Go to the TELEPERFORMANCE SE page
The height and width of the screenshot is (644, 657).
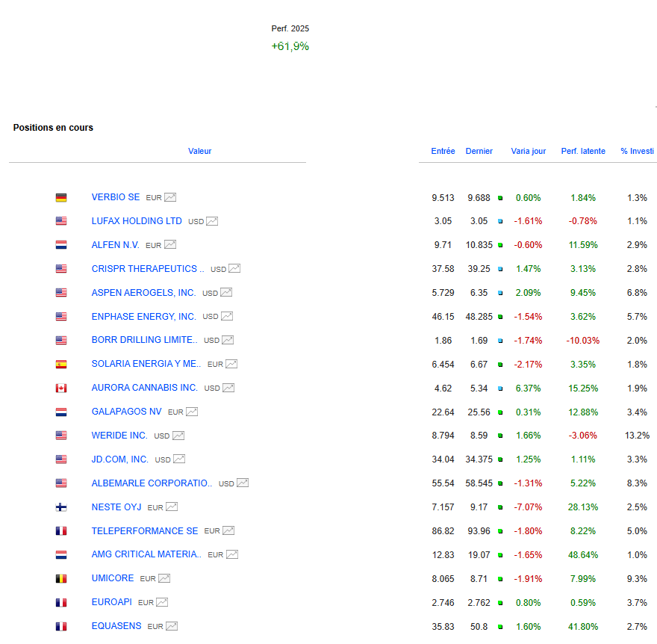(x=145, y=530)
